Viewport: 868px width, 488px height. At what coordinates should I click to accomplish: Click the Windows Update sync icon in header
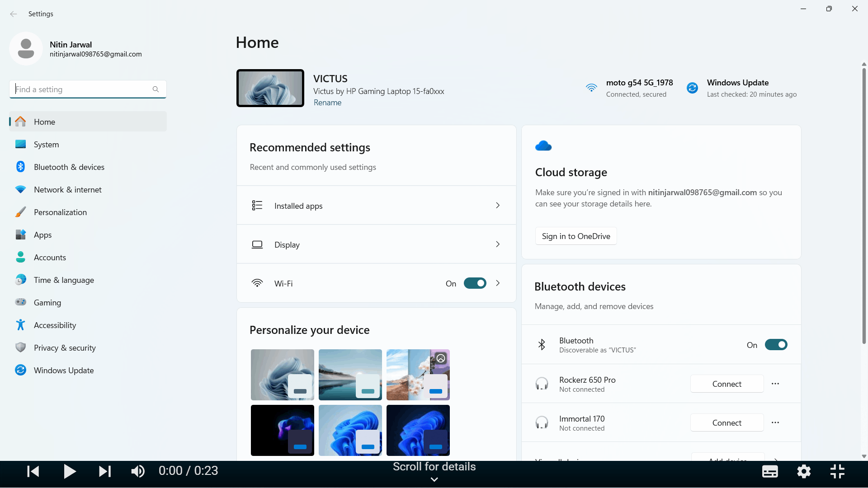tap(692, 88)
